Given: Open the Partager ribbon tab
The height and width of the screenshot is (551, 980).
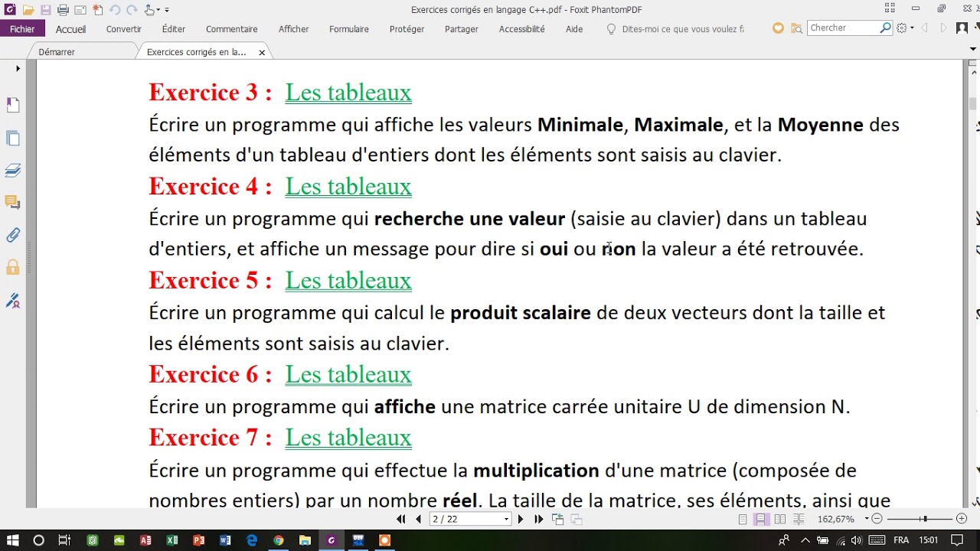Looking at the screenshot, I should 462,29.
